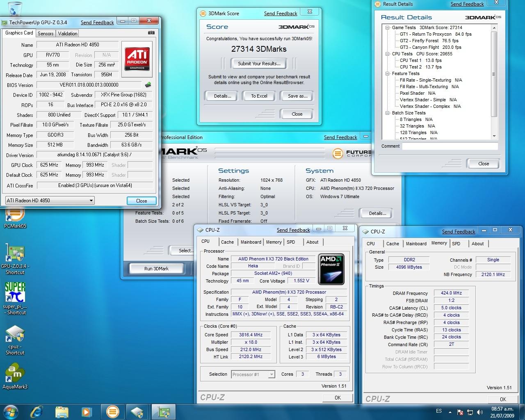The width and height of the screenshot is (525, 420).
Task: Open Windows Media Player from the taskbar
Action: (86, 411)
